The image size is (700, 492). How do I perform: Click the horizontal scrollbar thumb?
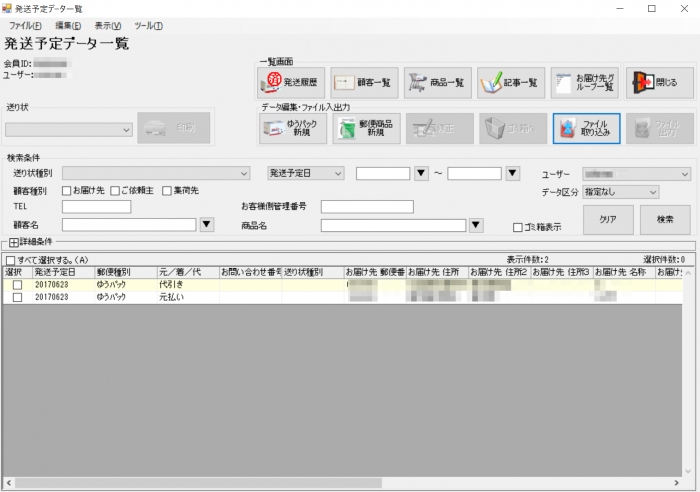(198, 483)
